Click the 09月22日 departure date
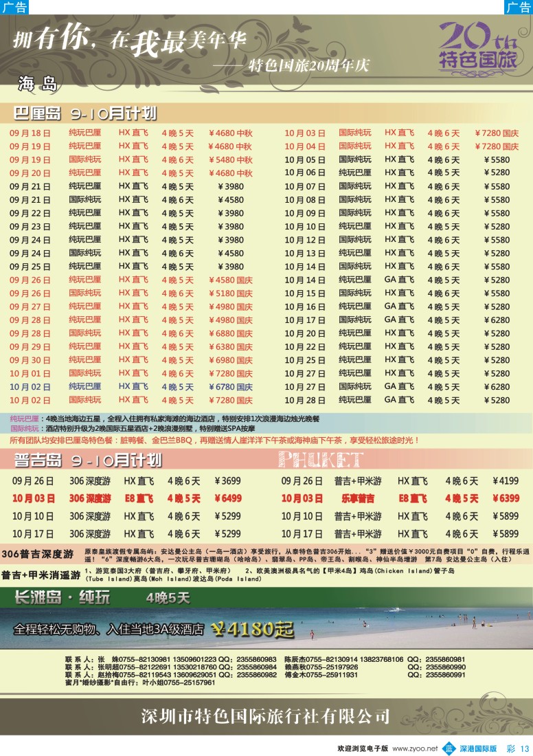Screen dimensions: 533x756 point(30,213)
